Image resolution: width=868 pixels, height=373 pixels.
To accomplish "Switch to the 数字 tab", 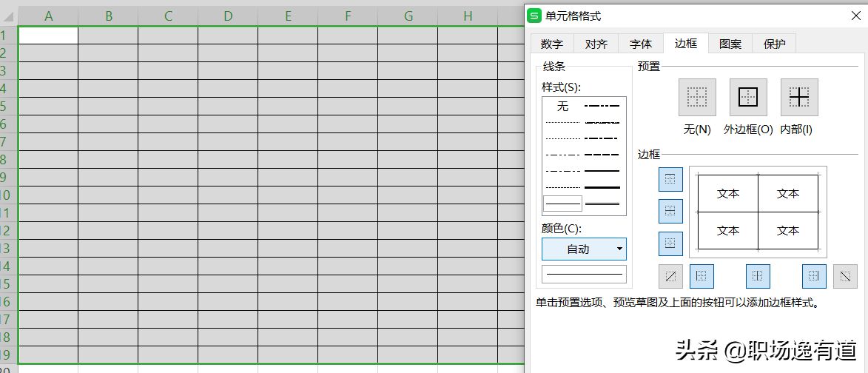I will click(552, 44).
